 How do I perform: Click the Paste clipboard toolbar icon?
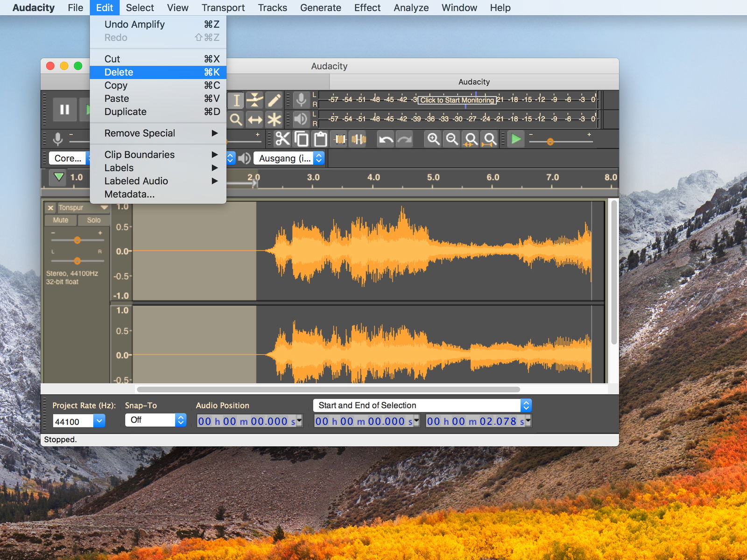click(x=320, y=139)
